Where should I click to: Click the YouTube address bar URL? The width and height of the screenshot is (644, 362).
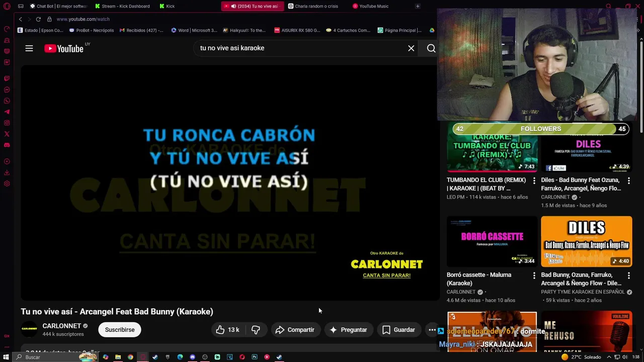(x=83, y=19)
